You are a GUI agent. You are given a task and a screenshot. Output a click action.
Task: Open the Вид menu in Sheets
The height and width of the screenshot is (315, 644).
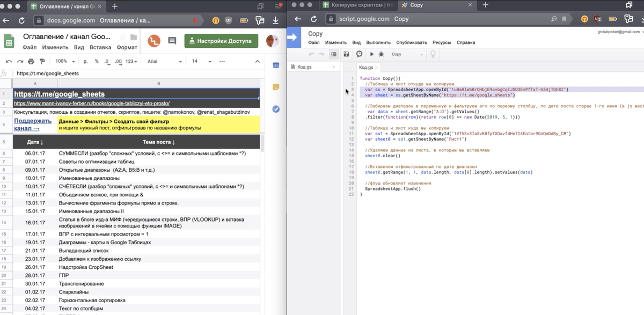pyautogui.click(x=79, y=47)
